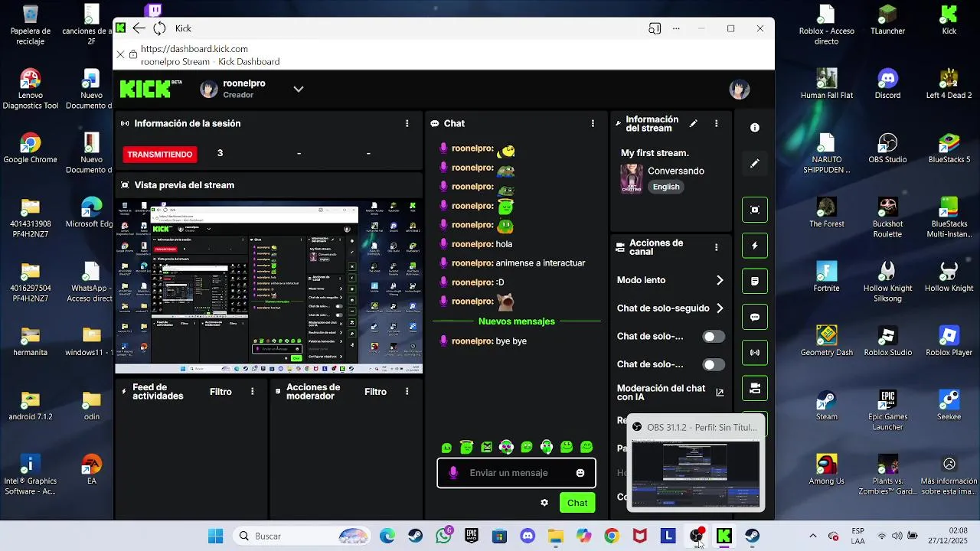This screenshot has height=551, width=980.
Task: Open Kick window three-dot app menu
Action: (x=676, y=28)
